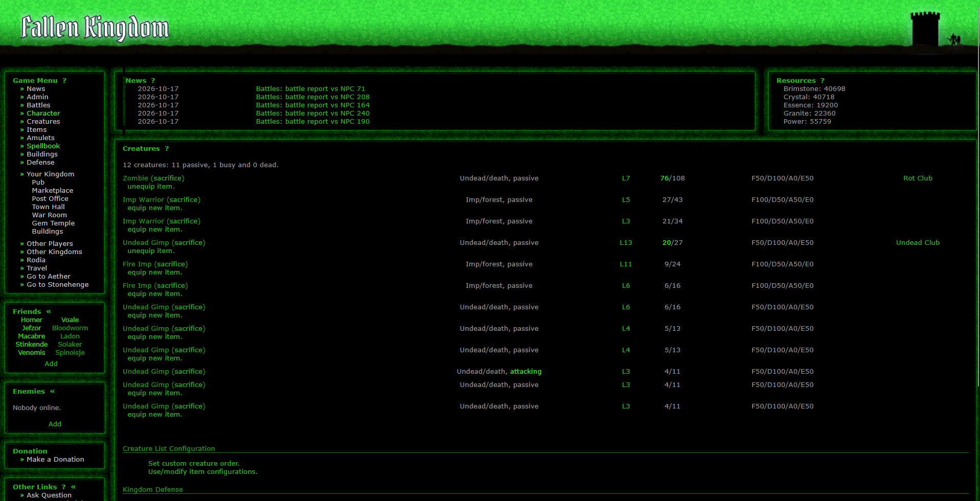Click the L13 level of Undead Gimp

tap(626, 242)
